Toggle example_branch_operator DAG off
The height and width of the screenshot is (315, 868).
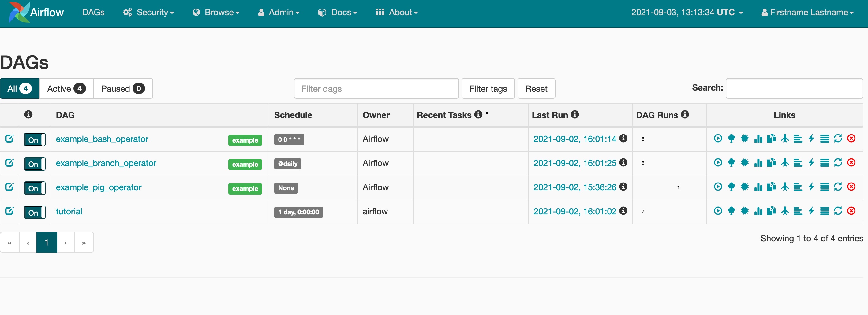pyautogui.click(x=35, y=164)
